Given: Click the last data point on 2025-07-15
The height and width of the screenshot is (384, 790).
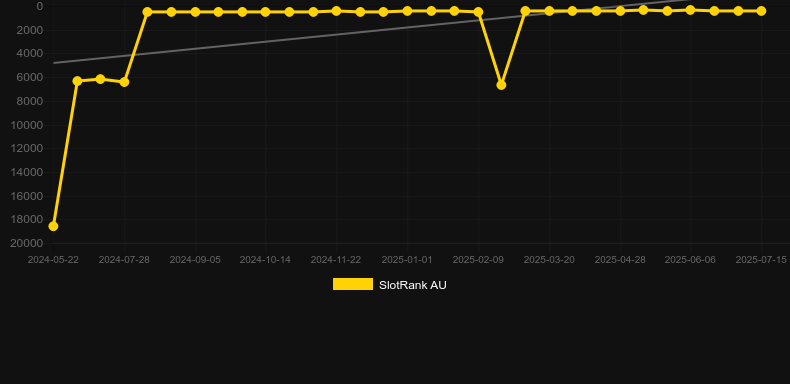Looking at the screenshot, I should point(761,11).
